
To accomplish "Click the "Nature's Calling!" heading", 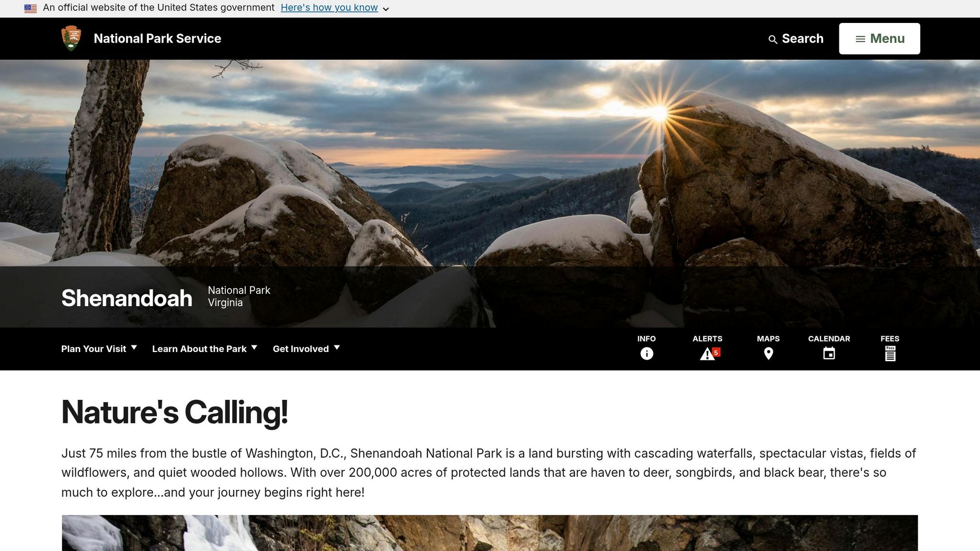I will [x=175, y=412].
